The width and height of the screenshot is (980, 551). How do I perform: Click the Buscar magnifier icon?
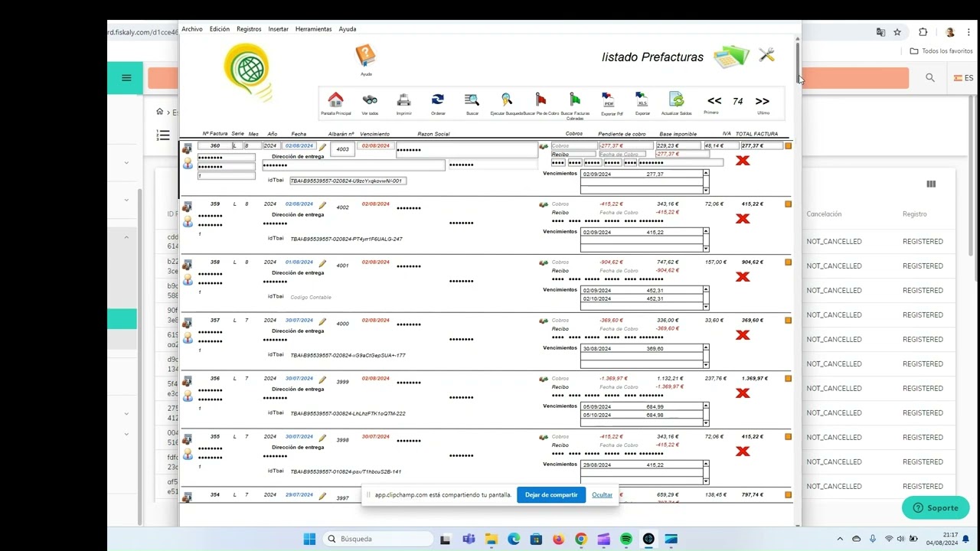(x=472, y=100)
